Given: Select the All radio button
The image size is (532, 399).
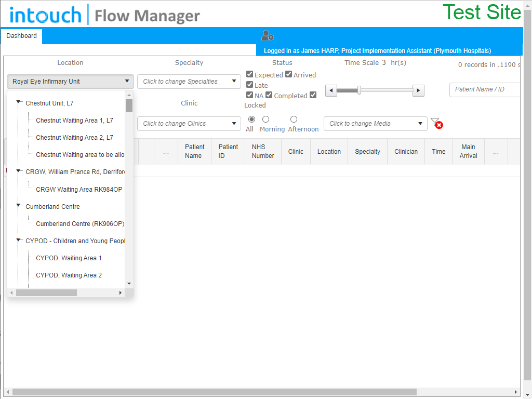Looking at the screenshot, I should (252, 119).
